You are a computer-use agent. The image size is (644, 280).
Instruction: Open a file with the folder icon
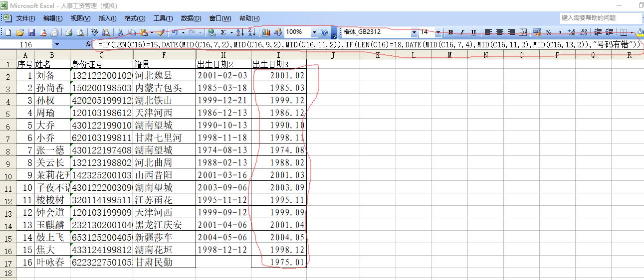pos(19,32)
